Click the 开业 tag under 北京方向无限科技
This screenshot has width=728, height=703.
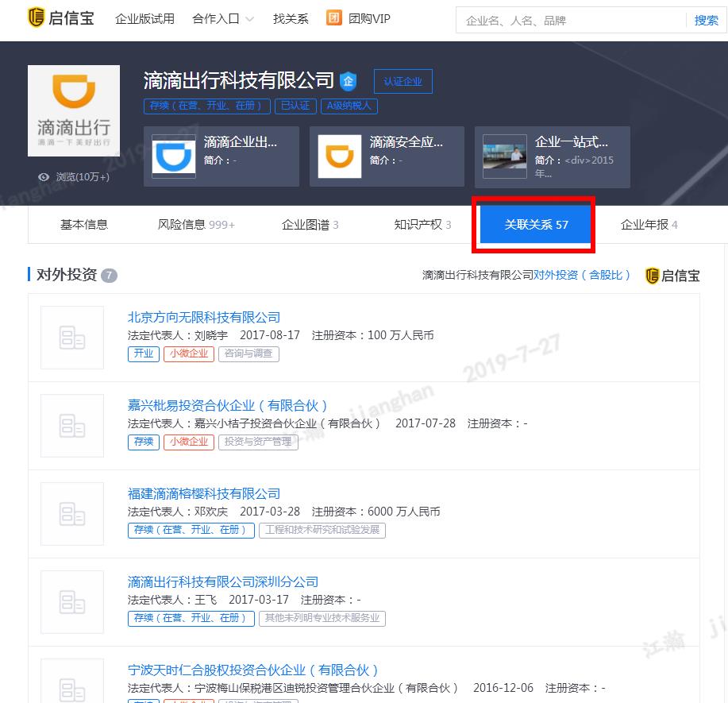click(x=144, y=353)
